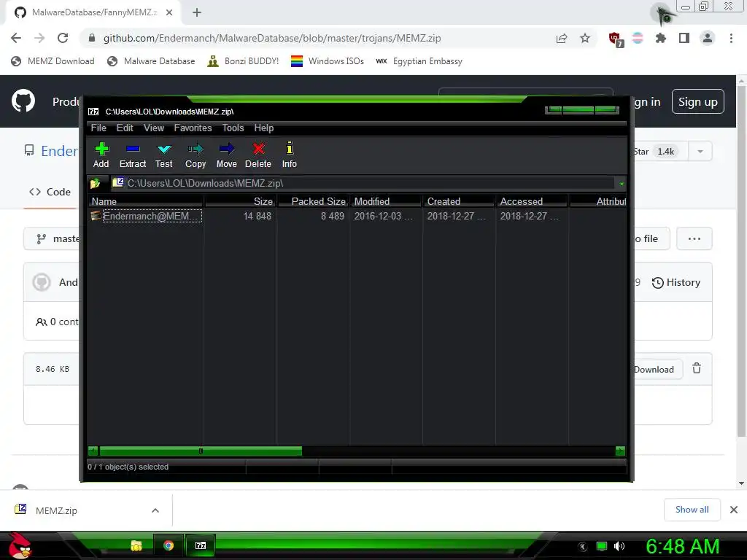The image size is (747, 560).
Task: Open the Edit menu
Action: pos(125,128)
